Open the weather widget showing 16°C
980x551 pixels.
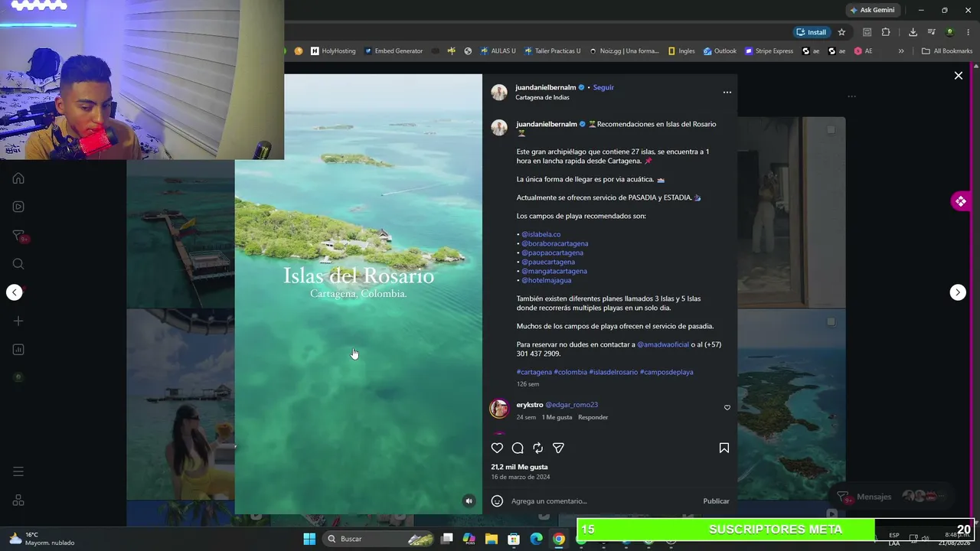tap(42, 539)
